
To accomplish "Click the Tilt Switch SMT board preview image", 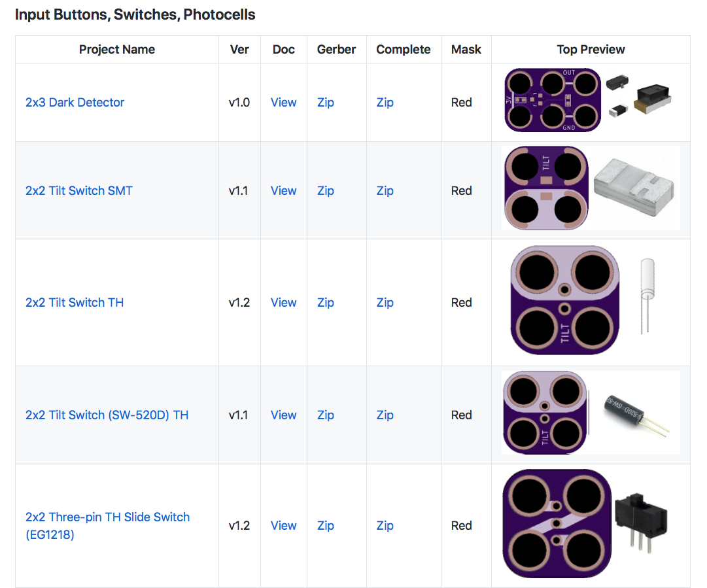I will click(546, 188).
